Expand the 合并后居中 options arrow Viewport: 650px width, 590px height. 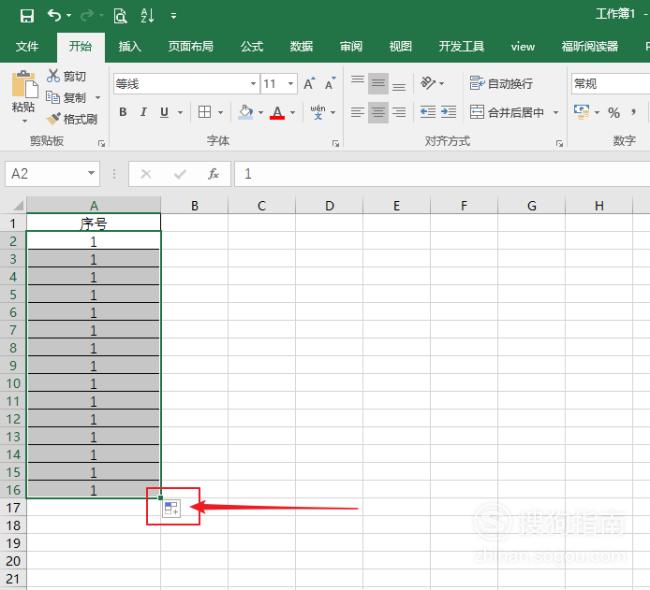pos(555,112)
